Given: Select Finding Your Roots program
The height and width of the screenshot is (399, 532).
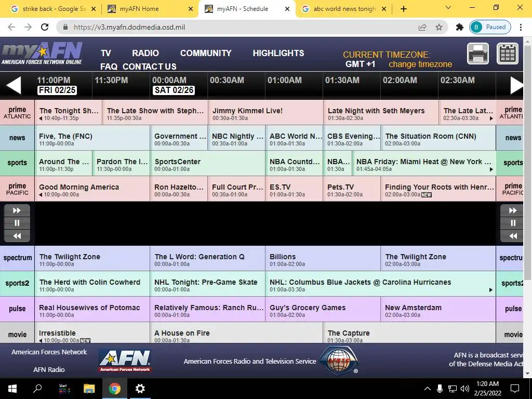Looking at the screenshot, I should pos(438,189).
